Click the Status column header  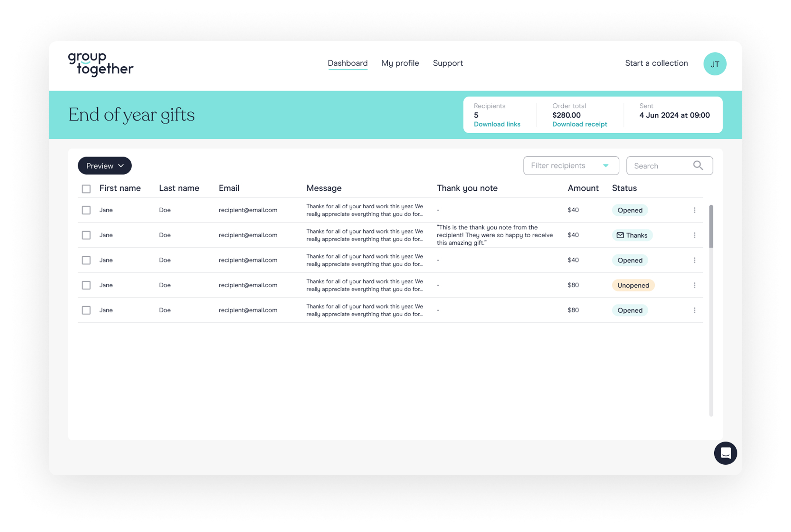coord(624,188)
